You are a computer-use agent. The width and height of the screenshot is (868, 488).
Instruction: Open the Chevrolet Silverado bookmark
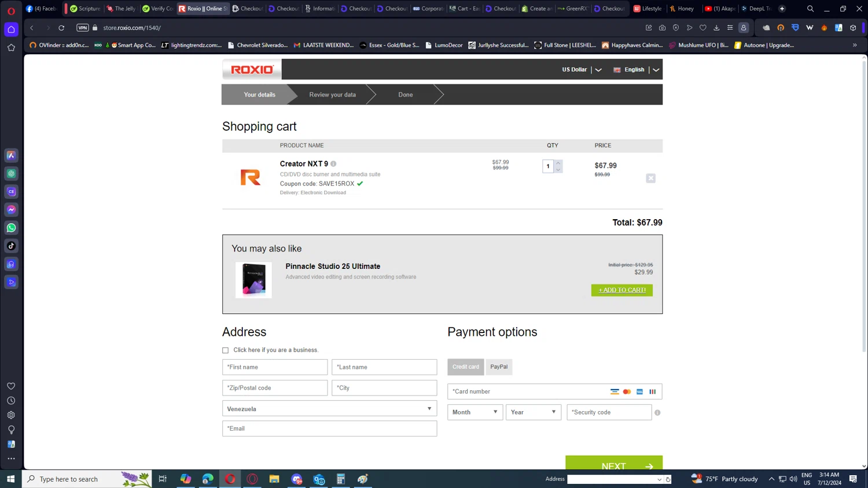[258, 45]
